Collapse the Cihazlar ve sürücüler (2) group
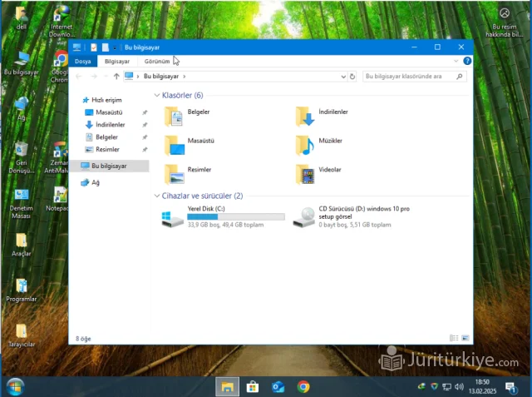Screen dimensions: 532x397 click(x=157, y=196)
